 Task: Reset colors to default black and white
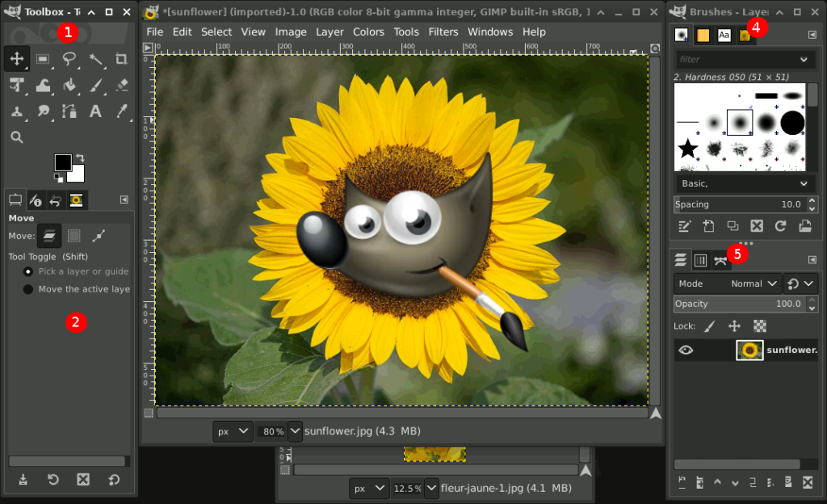[x=58, y=178]
